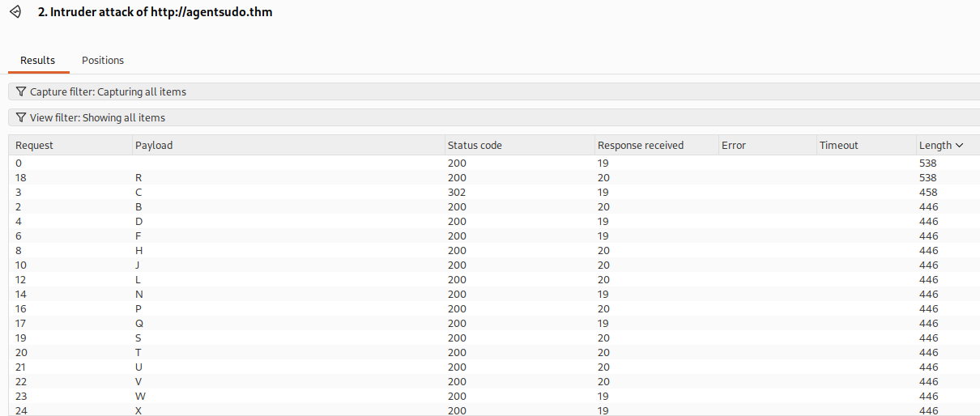Toggle Length column sort arrow
Screen dimensions: 980x416
click(960, 146)
